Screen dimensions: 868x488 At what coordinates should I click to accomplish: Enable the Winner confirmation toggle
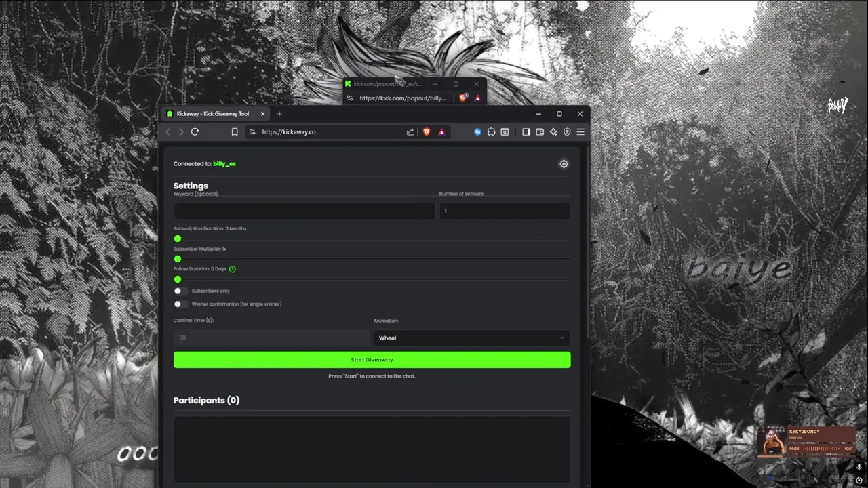[x=180, y=304]
